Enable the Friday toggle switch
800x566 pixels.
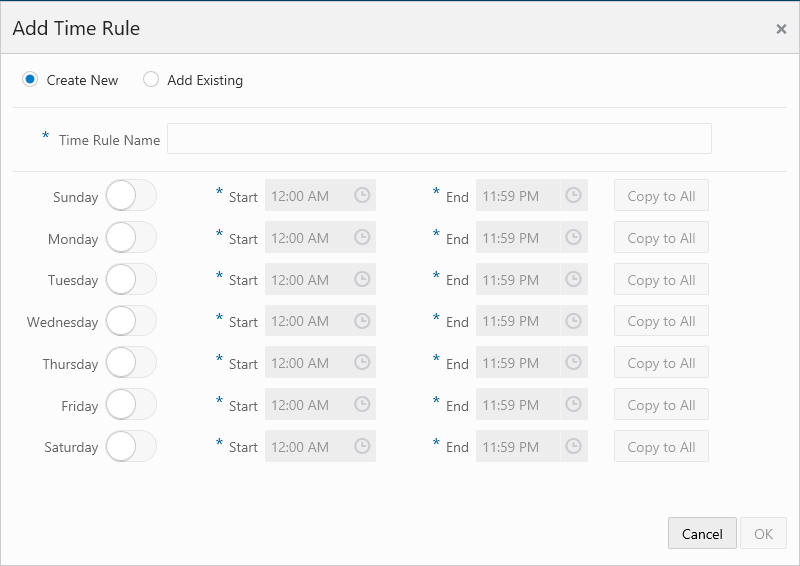[x=131, y=404]
